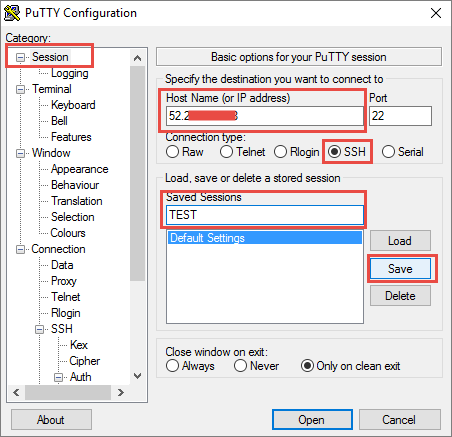This screenshot has height=437, width=452.
Task: Open the SSH category in tree
Action: [62, 329]
